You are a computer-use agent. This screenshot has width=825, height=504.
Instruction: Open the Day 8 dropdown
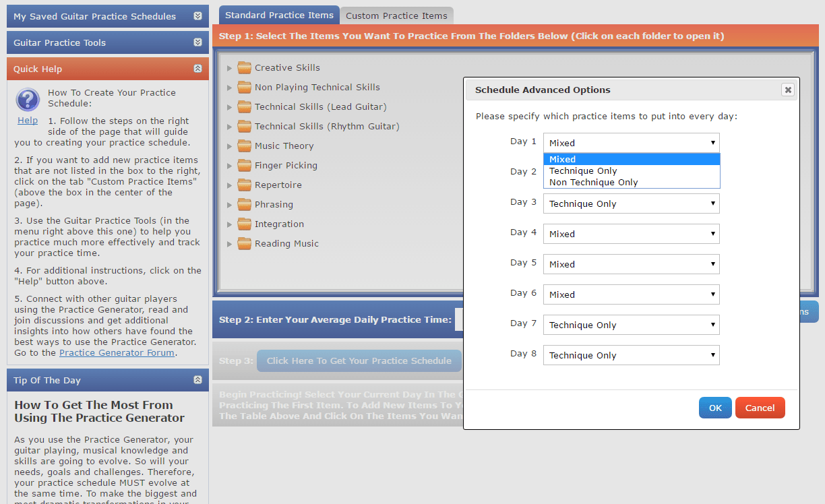point(632,355)
